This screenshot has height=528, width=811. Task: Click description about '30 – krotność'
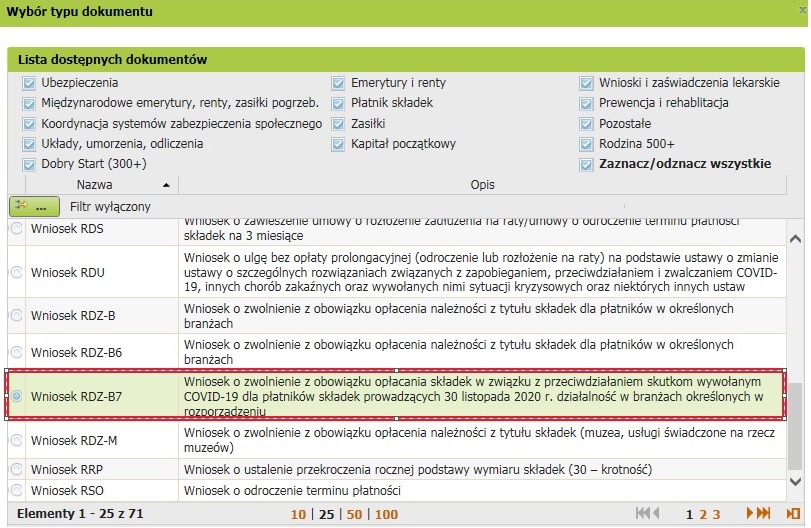coord(418,470)
